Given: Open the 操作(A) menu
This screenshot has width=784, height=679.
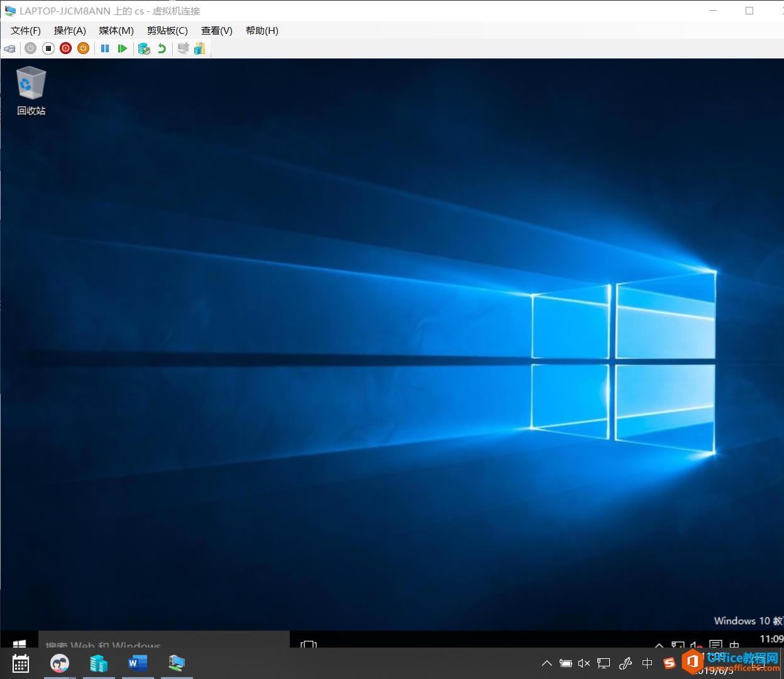Looking at the screenshot, I should (x=70, y=31).
